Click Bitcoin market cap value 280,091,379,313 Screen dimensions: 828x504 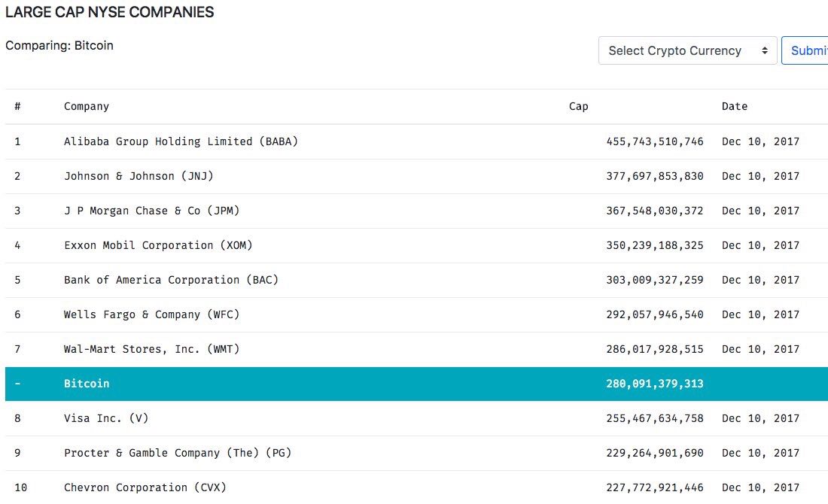[654, 384]
